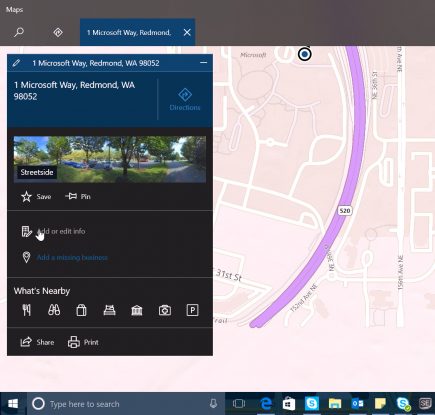
Task: Open Outlook from the taskbar
Action: point(357,404)
